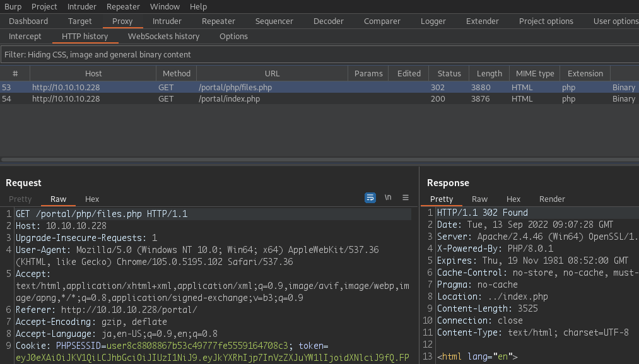
Task: Go to the Dashboard tab
Action: click(x=29, y=21)
